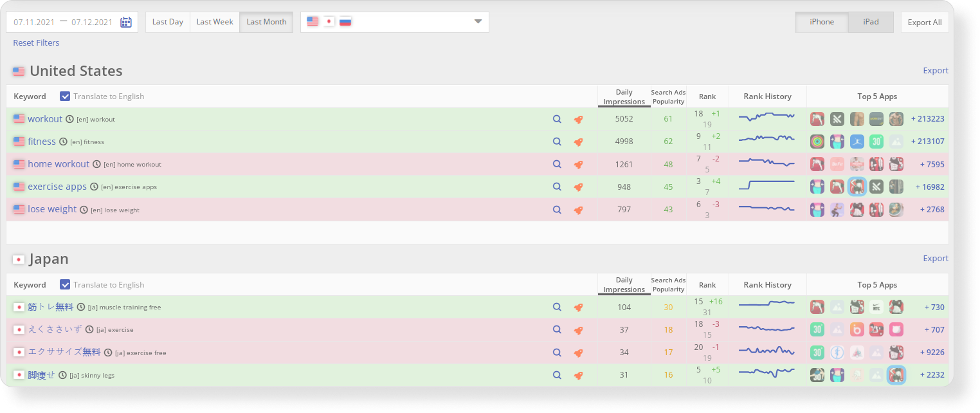Switch device toggle to iPad
This screenshot has width=980, height=413.
pyautogui.click(x=871, y=22)
